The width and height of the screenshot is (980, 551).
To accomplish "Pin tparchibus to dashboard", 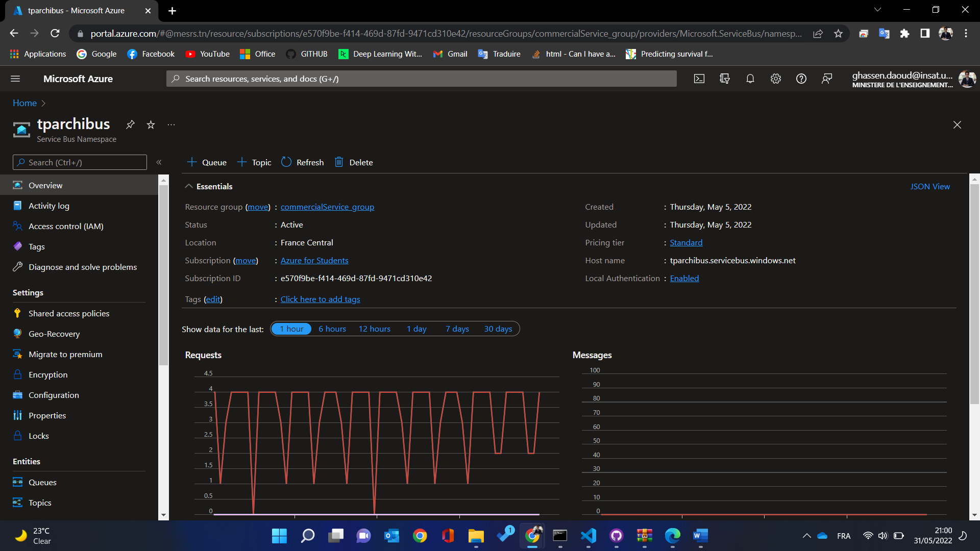I will [130, 124].
